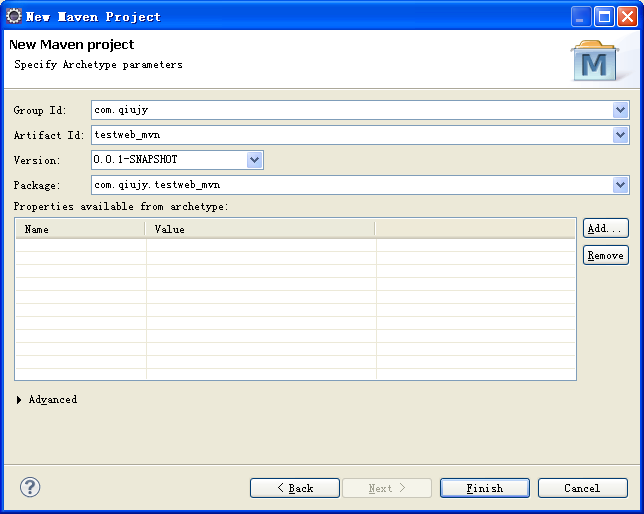Viewport: 644px width, 514px height.
Task: Click the Name column header
Action: (x=80, y=229)
